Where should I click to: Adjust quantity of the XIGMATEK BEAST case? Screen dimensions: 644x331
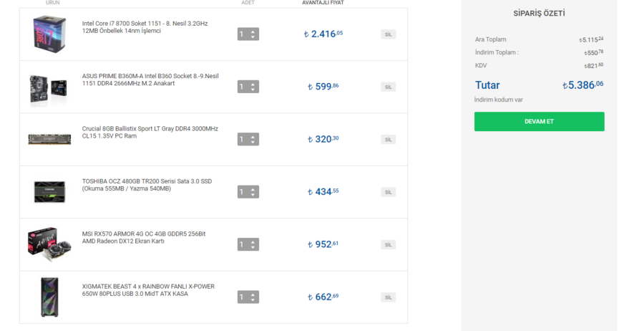(248, 297)
